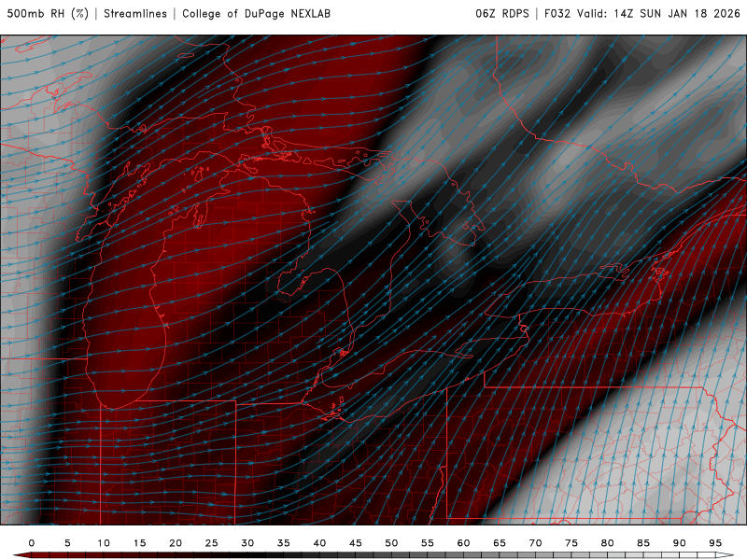
Task: Click the colorbar label "10"
Action: click(104, 543)
